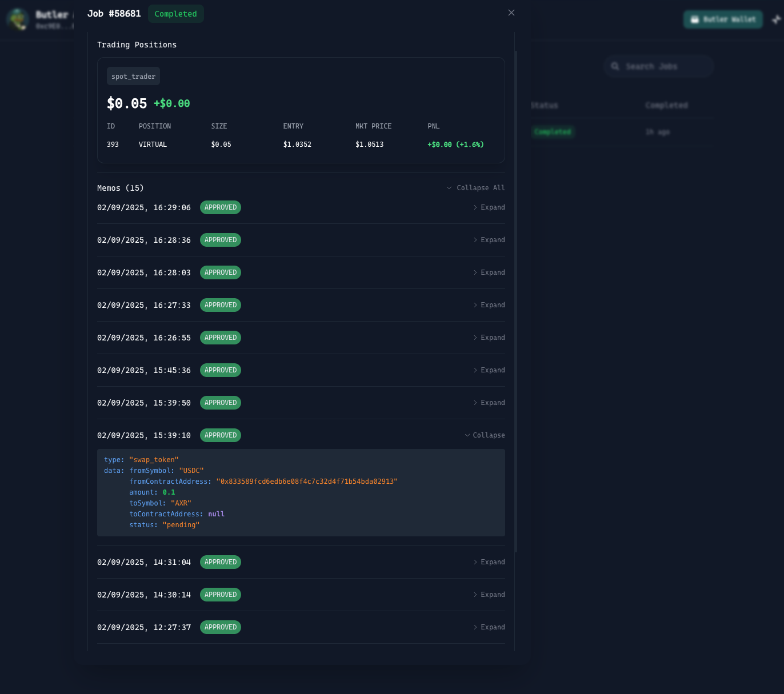Click the Butler Wallet button
The height and width of the screenshot is (694, 784).
click(723, 19)
